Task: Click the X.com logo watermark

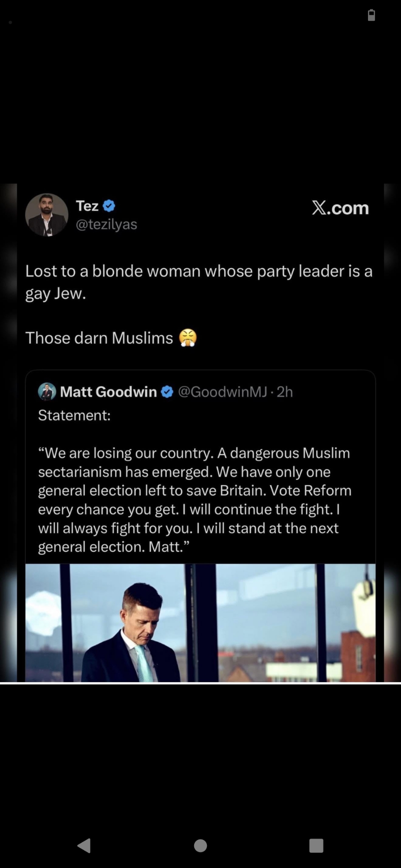Action: point(340,208)
